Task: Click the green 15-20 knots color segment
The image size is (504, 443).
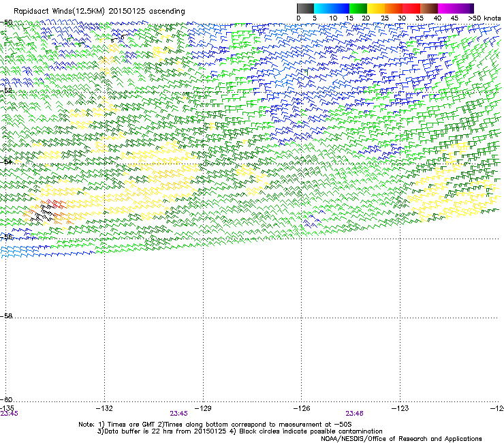Action: tap(358, 8)
